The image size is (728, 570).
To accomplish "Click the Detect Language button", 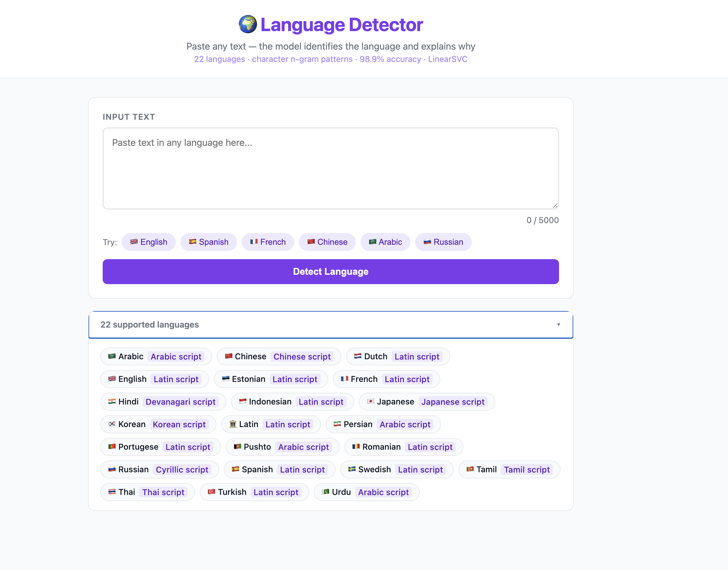I will point(331,271).
